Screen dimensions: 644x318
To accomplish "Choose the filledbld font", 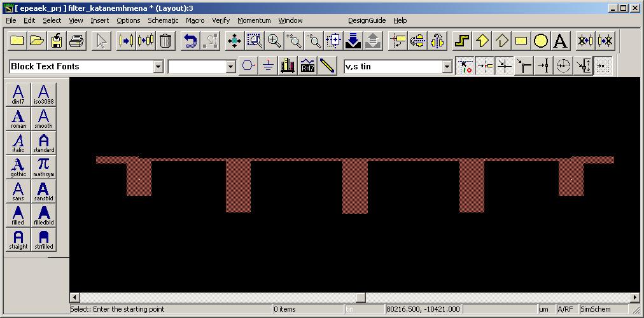I will [x=43, y=216].
